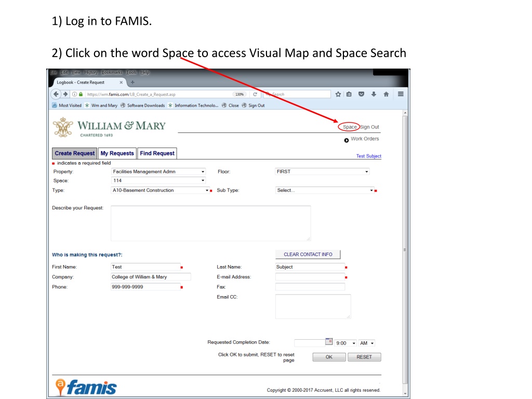Reload the page with refresh icon
The height and width of the screenshot is (399, 532).
point(255,95)
